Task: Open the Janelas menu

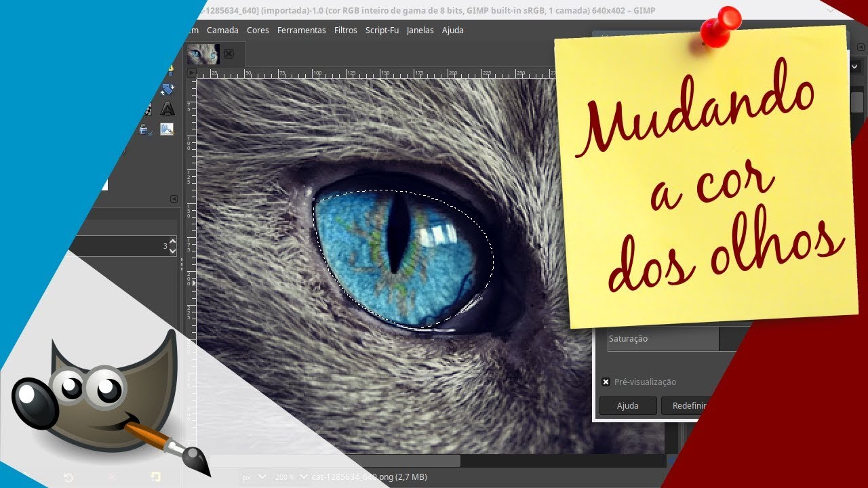Action: (420, 30)
